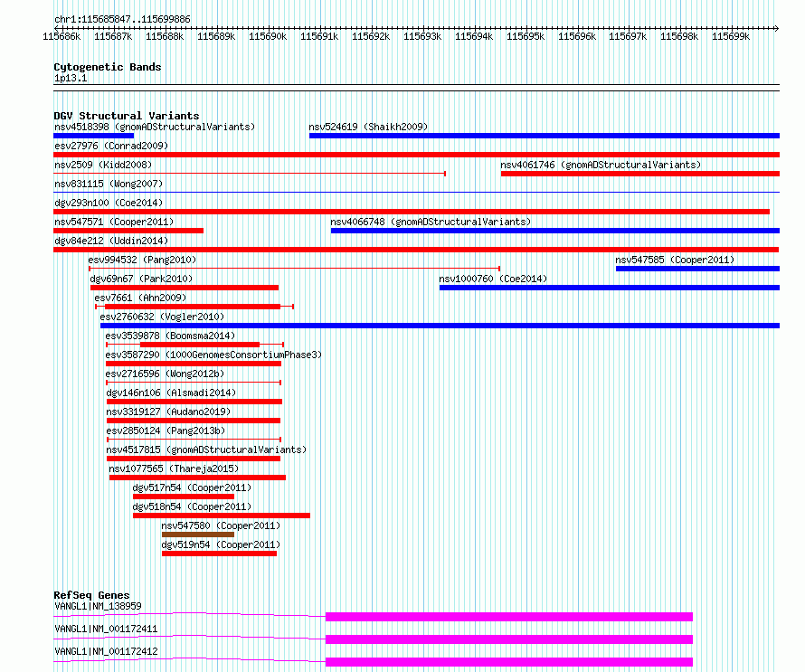805x672 pixels.
Task: Click the nsv547571 (Cooper2011) red bar
Action: pyautogui.click(x=128, y=231)
